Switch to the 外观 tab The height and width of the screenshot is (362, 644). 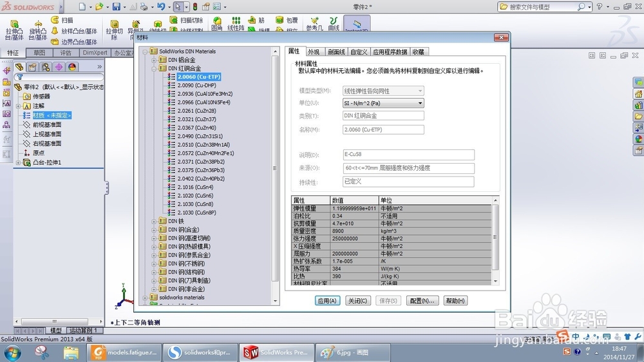pyautogui.click(x=314, y=52)
